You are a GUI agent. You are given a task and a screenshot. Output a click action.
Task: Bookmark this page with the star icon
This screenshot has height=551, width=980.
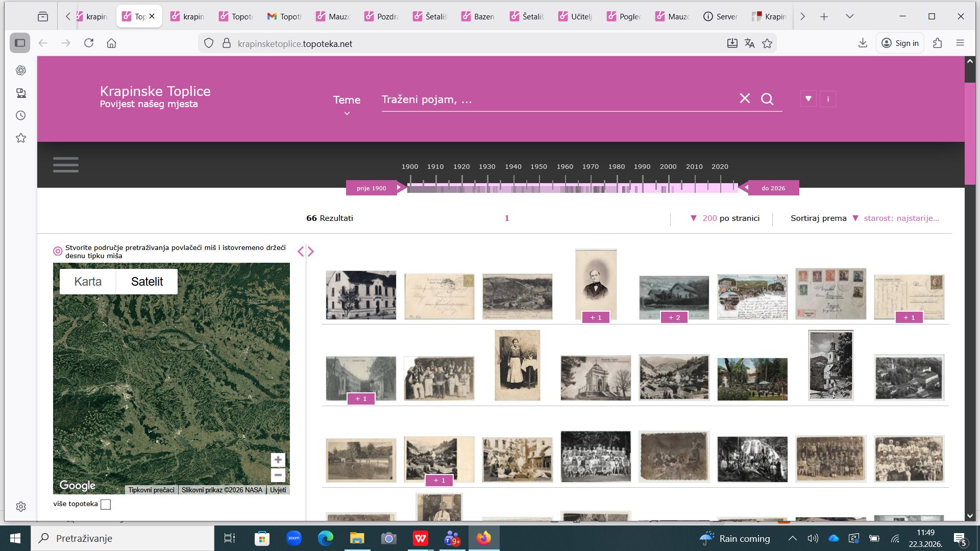coord(767,43)
